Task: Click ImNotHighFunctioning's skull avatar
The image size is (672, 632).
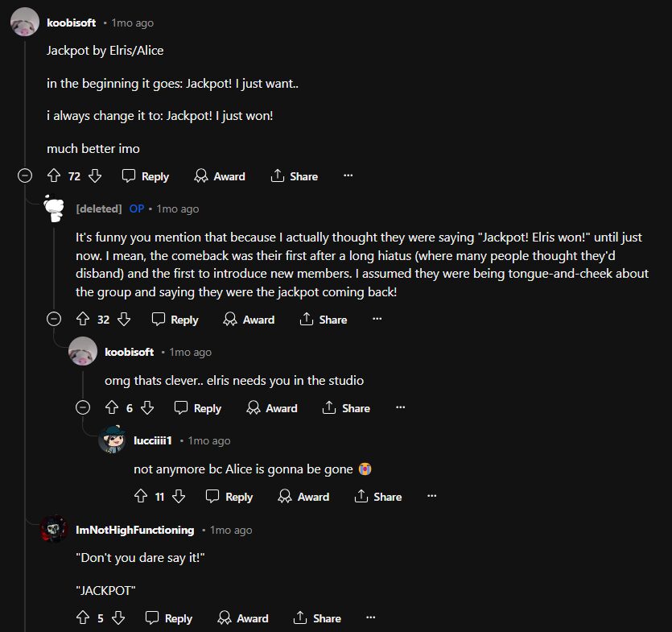Action: click(x=55, y=529)
